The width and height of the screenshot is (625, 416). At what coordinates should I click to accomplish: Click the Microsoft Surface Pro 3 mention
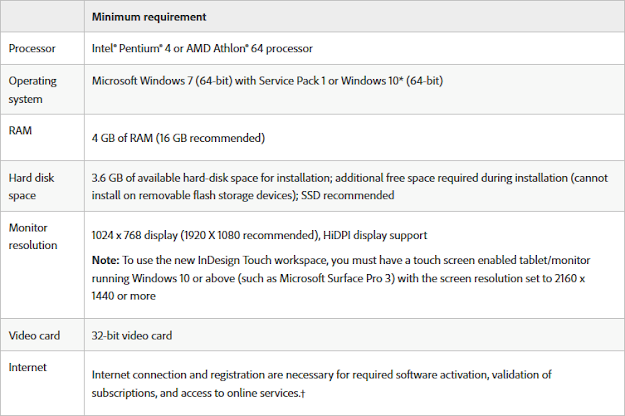point(335,278)
